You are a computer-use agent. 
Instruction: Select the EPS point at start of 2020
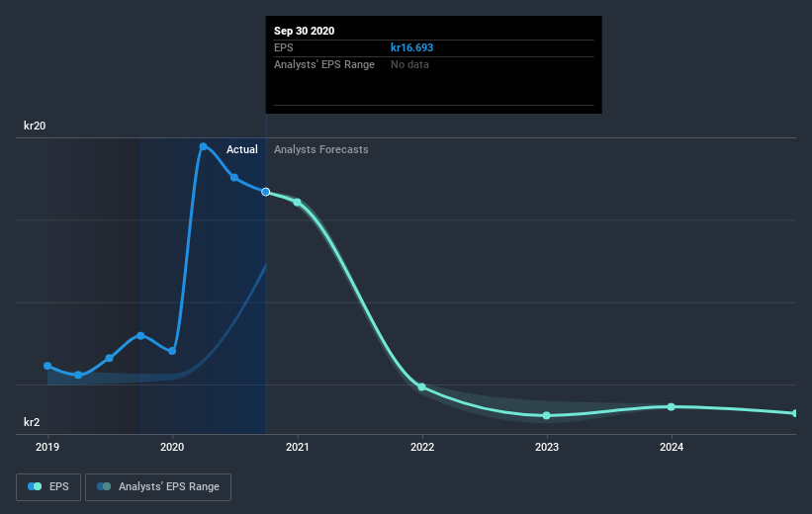(x=172, y=351)
